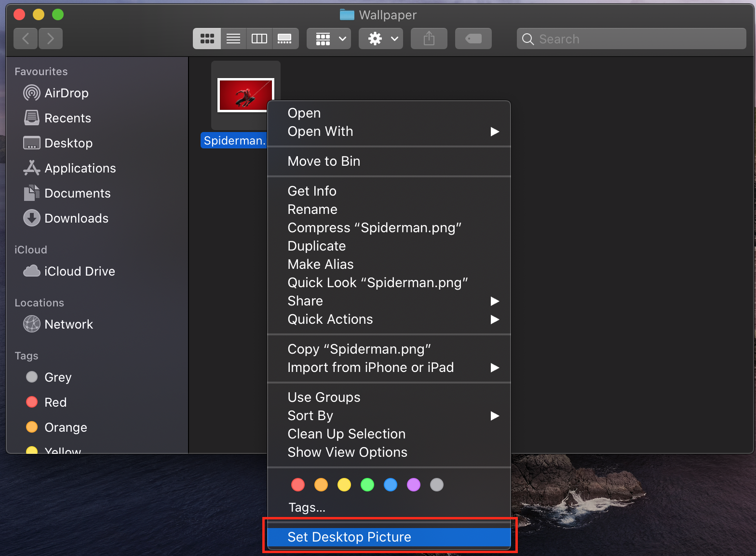Apply the green tag color dot
Image resolution: width=756 pixels, height=556 pixels.
[x=367, y=485]
